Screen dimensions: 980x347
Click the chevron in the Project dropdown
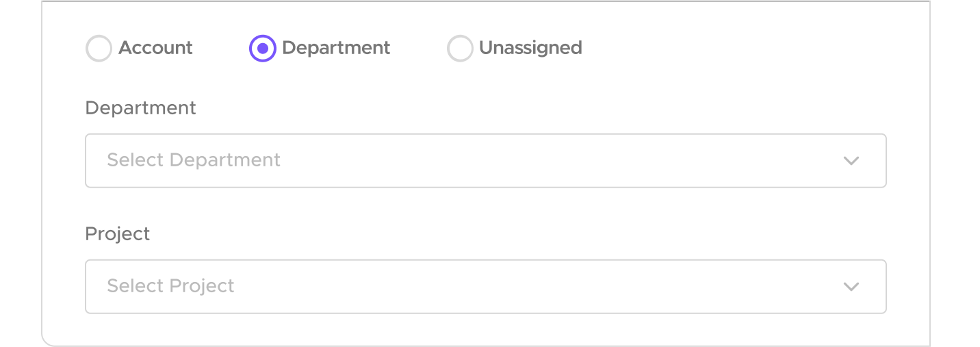pyautogui.click(x=851, y=287)
